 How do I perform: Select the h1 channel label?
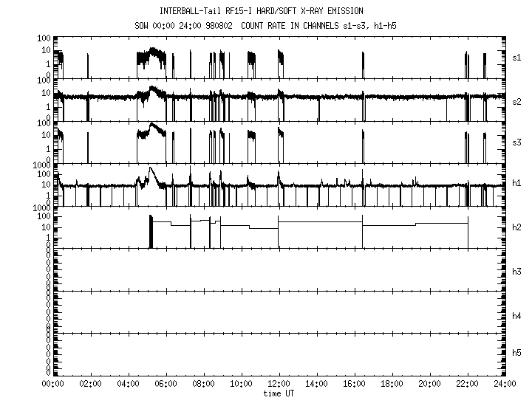coord(516,183)
